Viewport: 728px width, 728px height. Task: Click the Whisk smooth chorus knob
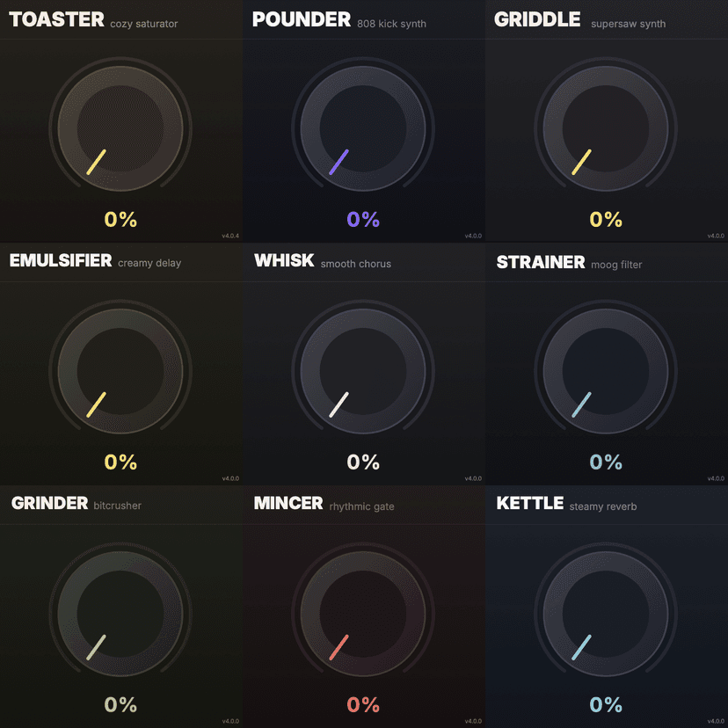click(363, 368)
